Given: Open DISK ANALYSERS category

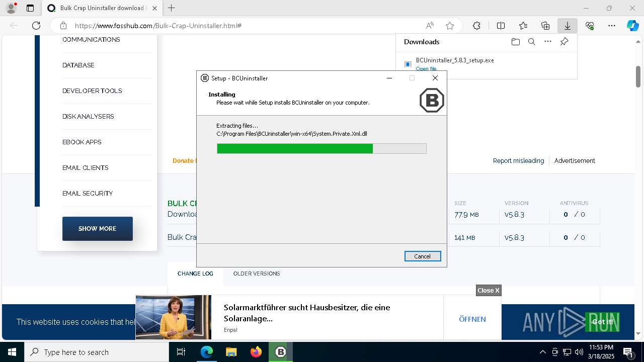Looking at the screenshot, I should click(88, 117).
